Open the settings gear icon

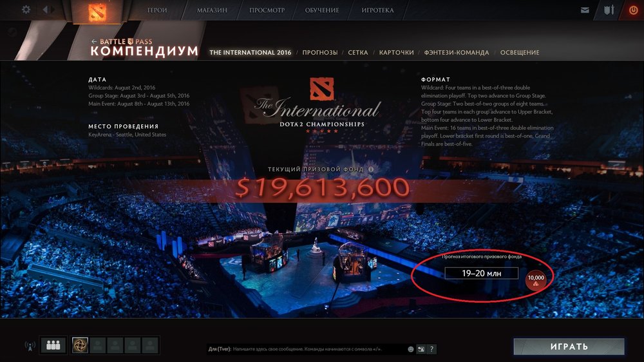[x=26, y=10]
